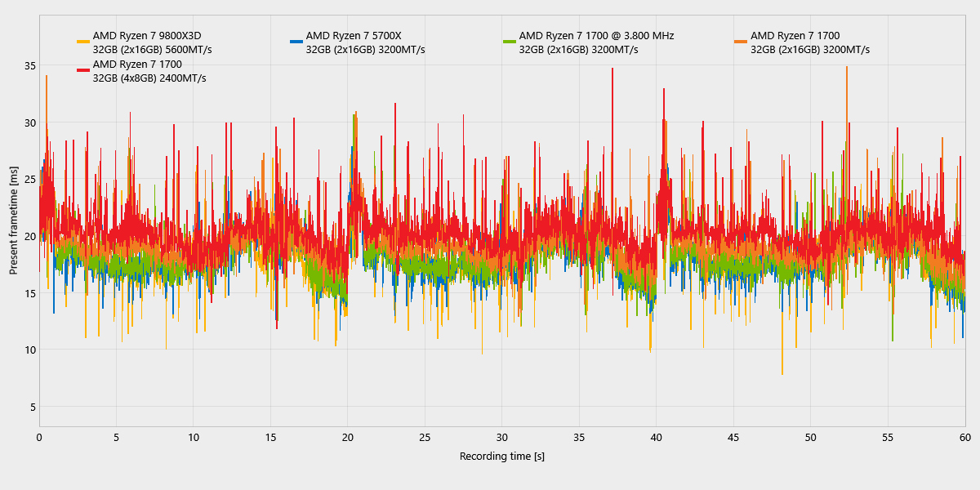Click the orange Ryzen 7 1700 3200MT/s swatch

click(x=741, y=42)
